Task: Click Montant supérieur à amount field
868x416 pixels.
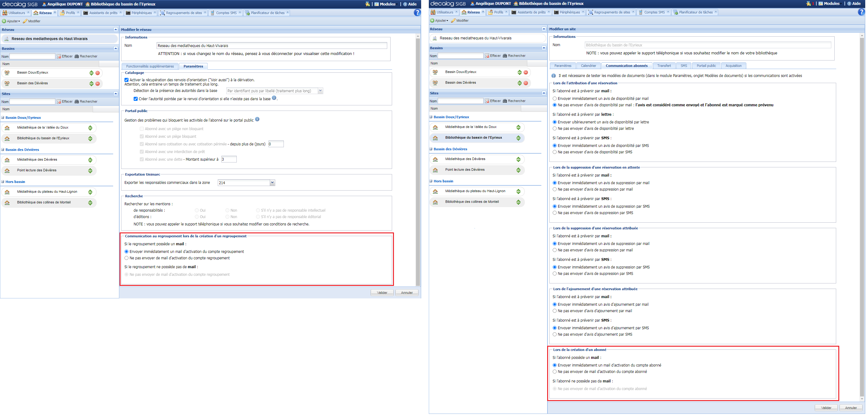Action: [229, 159]
